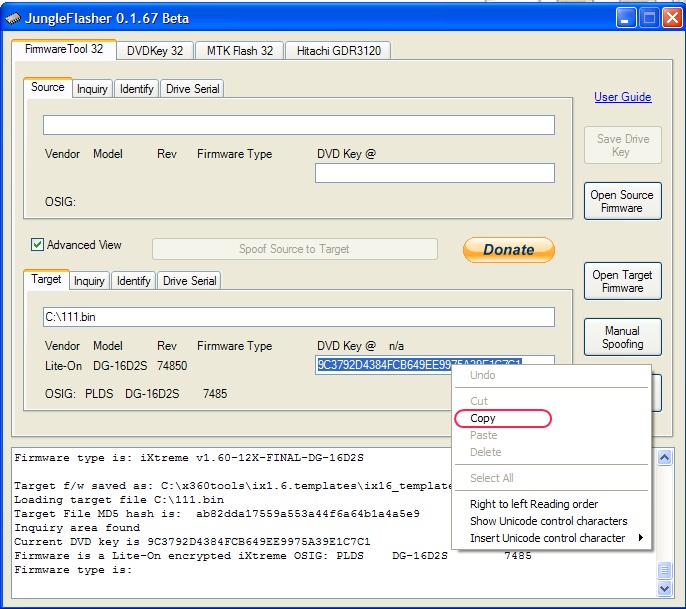Click Spoof Source to Target button
The width and height of the screenshot is (686, 609).
click(294, 249)
